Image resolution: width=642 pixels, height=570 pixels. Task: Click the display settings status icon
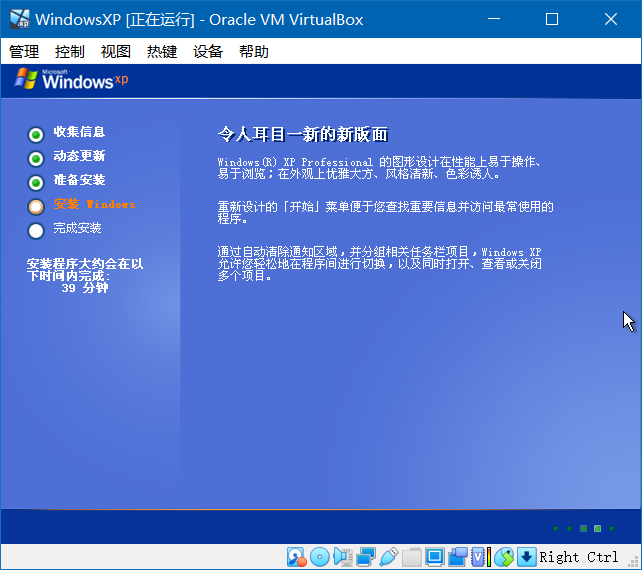pos(434,557)
